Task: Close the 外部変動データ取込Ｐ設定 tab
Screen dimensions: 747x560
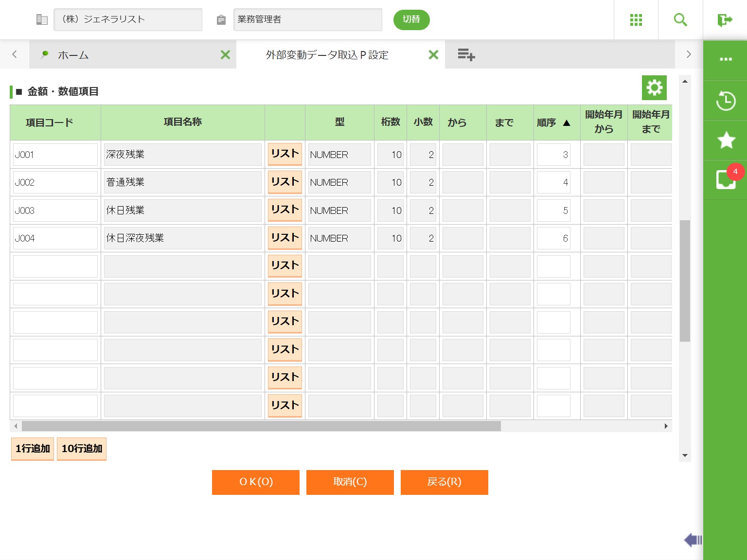Action: pos(433,55)
